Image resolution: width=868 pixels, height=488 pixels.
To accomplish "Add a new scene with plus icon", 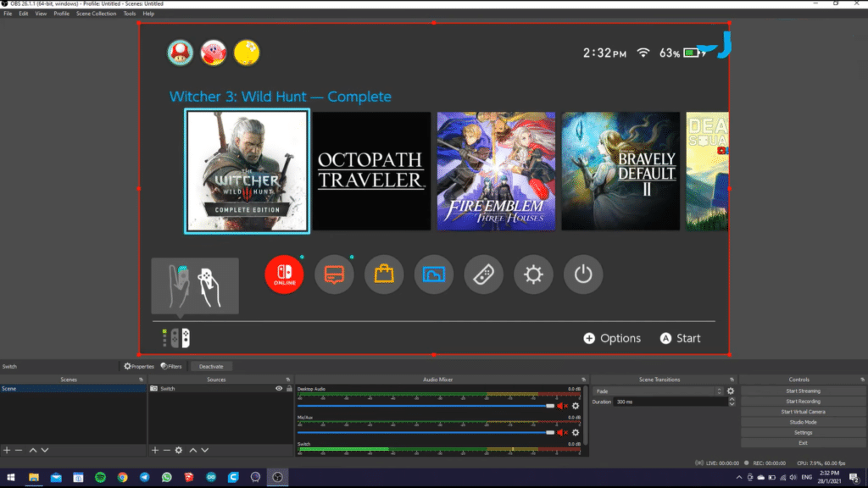I will (x=7, y=451).
